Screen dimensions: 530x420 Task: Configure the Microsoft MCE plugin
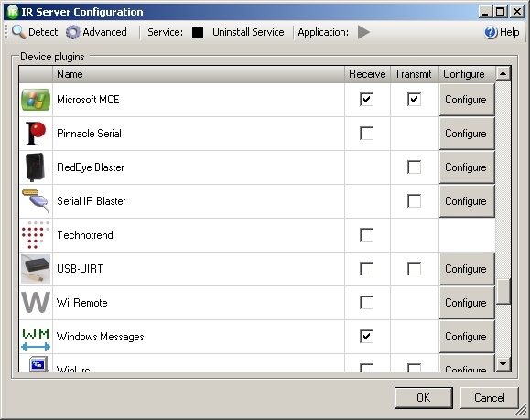467,100
